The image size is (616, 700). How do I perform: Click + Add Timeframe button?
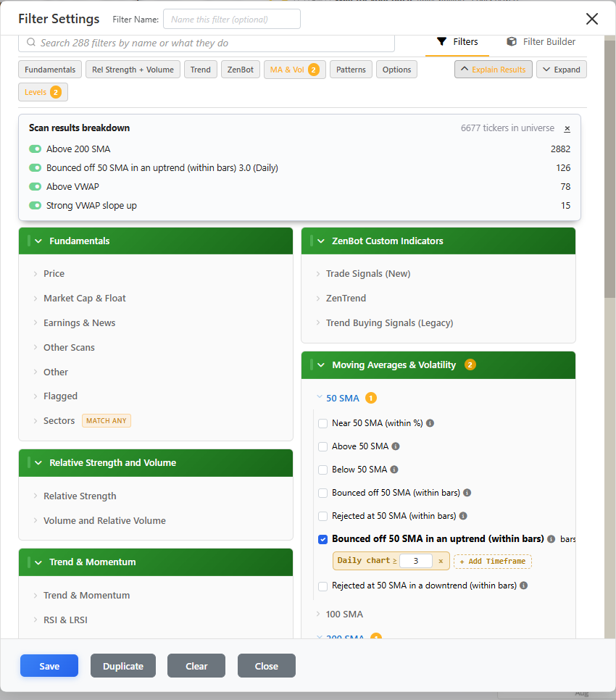click(492, 561)
